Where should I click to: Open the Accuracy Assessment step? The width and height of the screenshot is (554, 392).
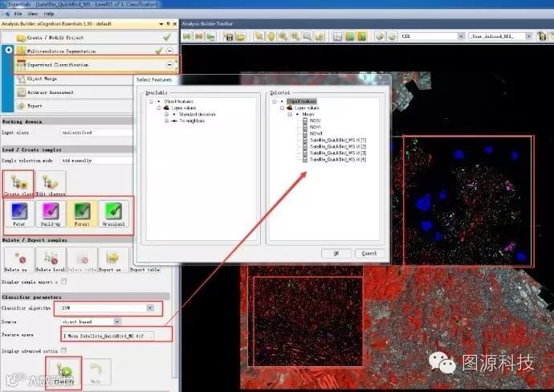74,92
